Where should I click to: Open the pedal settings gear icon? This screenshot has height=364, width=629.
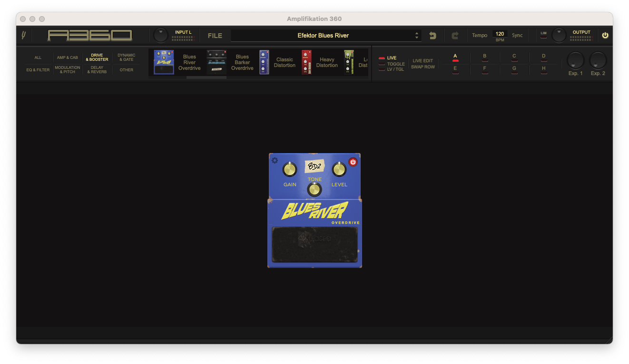[x=275, y=161]
